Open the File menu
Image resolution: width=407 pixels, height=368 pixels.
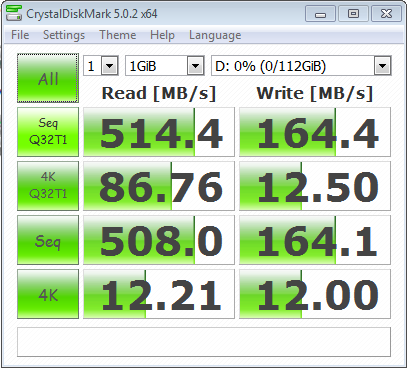click(x=20, y=35)
